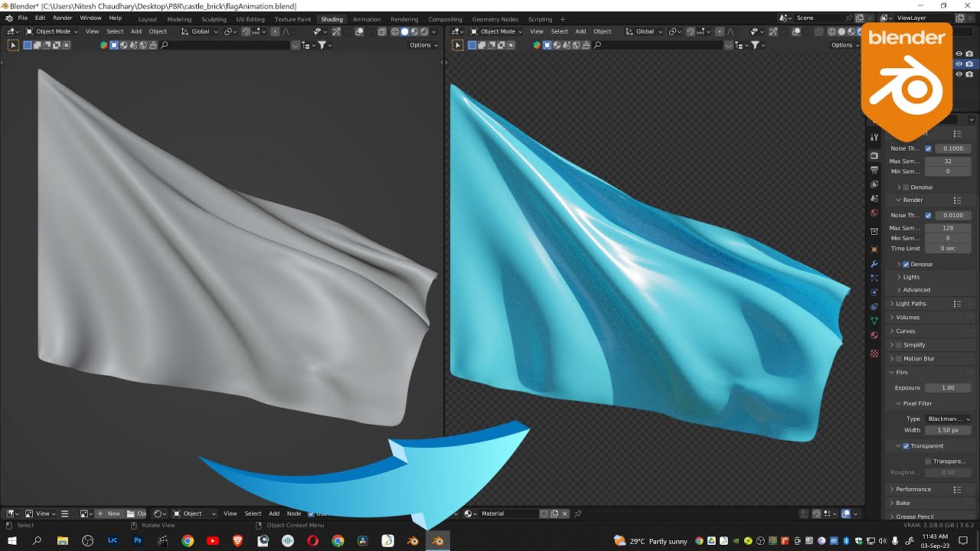
Task: Expand the Volumes panel
Action: tap(907, 318)
